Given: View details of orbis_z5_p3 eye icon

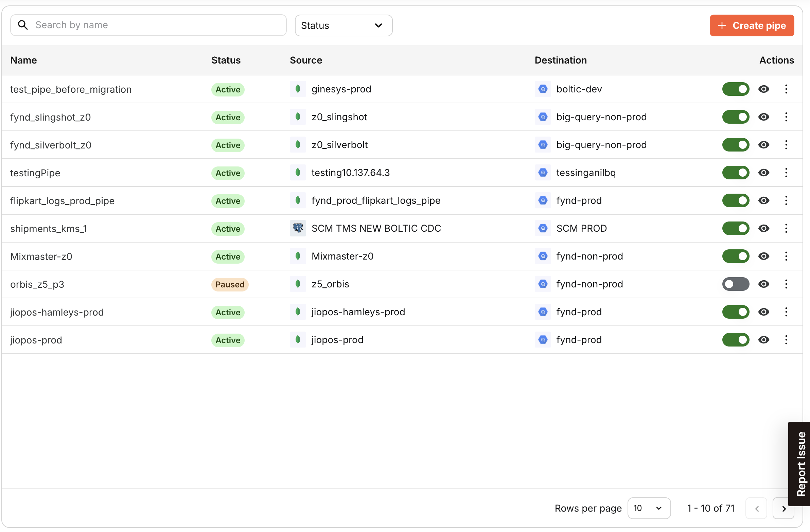Looking at the screenshot, I should pos(764,284).
